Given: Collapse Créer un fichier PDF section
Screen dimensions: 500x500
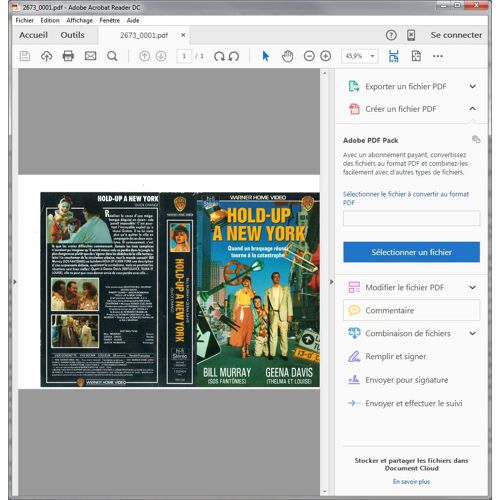Looking at the screenshot, I should tap(472, 109).
